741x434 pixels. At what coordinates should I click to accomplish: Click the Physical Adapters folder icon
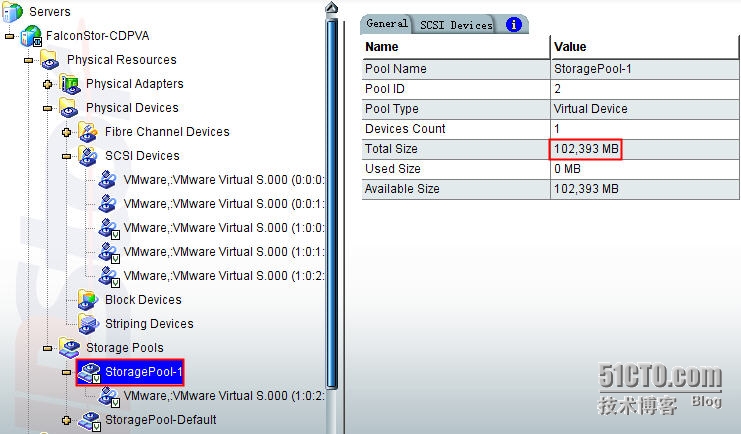(x=69, y=84)
